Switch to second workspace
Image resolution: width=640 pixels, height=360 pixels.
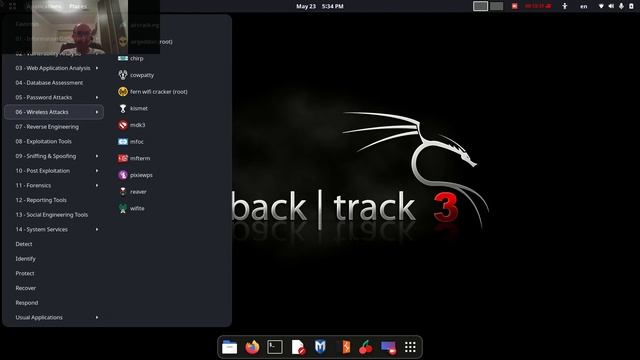click(496, 6)
